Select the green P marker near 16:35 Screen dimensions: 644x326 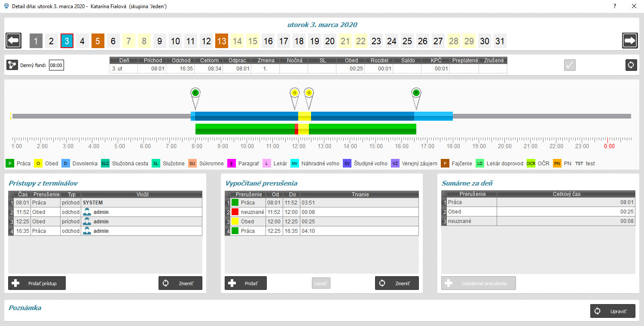point(415,93)
